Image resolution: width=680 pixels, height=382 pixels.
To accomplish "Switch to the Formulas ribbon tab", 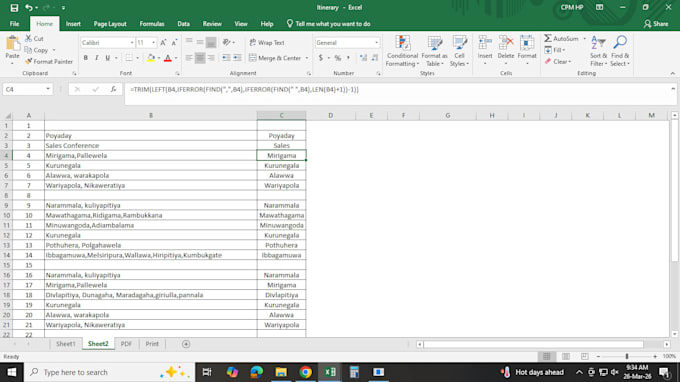I will tap(152, 24).
